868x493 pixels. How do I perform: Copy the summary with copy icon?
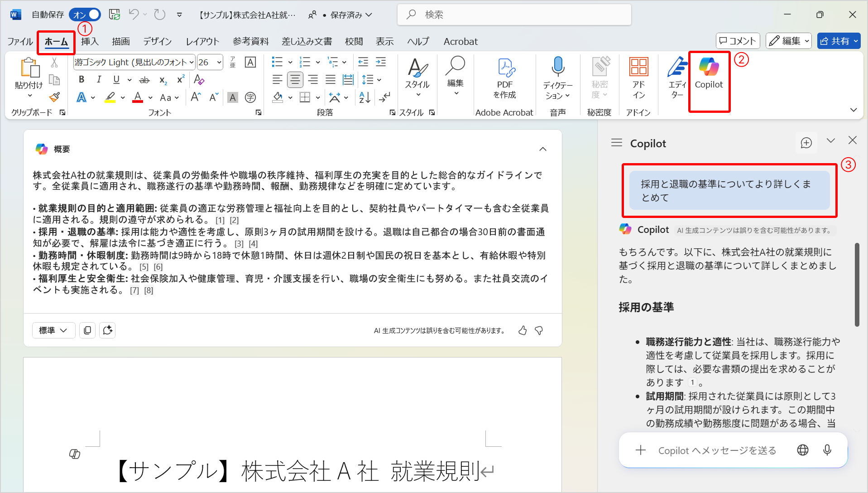[x=87, y=330]
